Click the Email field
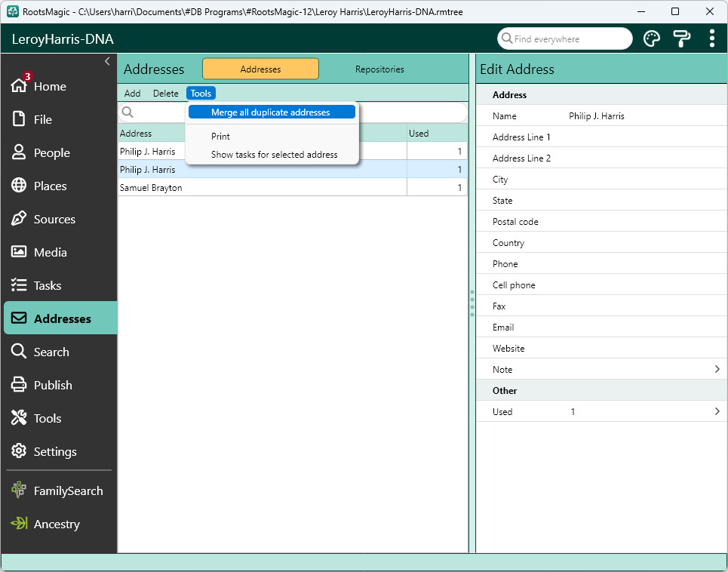728x572 pixels. (x=601, y=328)
